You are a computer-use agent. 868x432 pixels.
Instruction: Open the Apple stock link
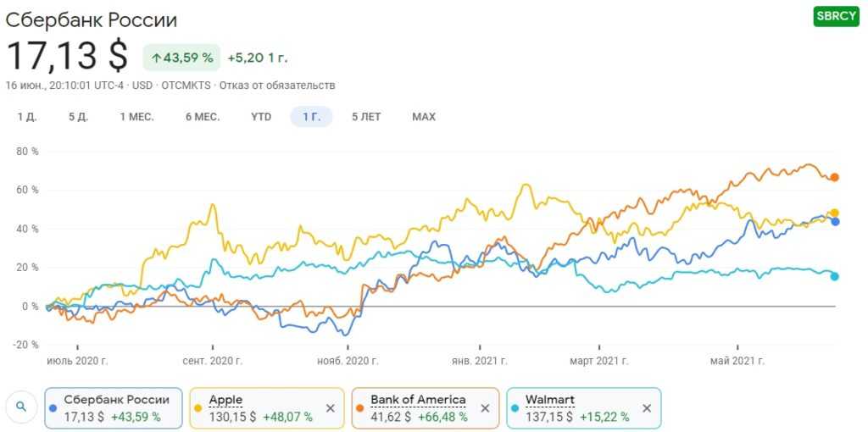225,400
